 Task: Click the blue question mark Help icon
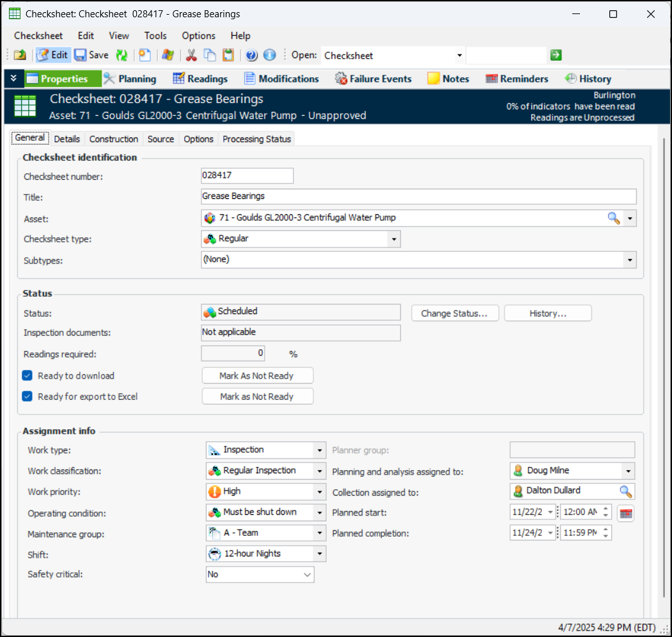[x=251, y=55]
